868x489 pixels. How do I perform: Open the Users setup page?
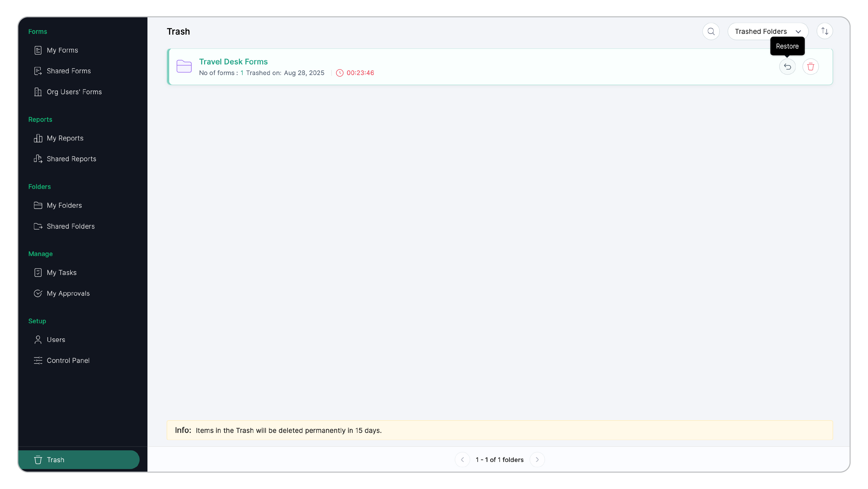pos(56,339)
